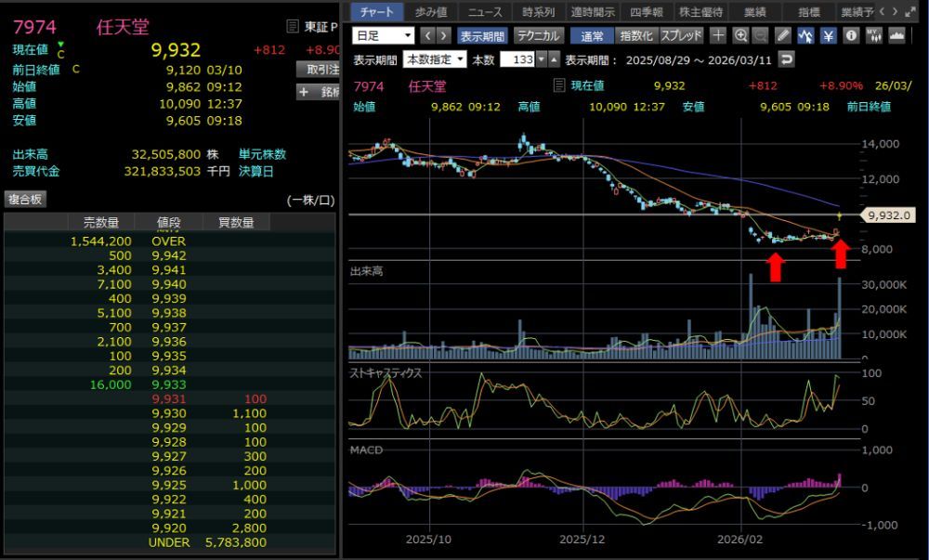Screen dimensions: 929x560
Task: Select 指数化 chart mode
Action: [636, 35]
